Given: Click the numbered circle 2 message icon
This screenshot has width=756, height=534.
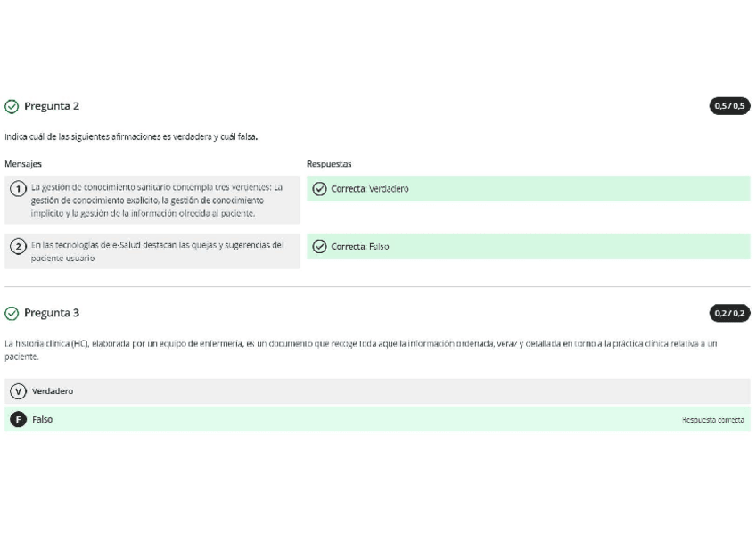Looking at the screenshot, I should [17, 246].
